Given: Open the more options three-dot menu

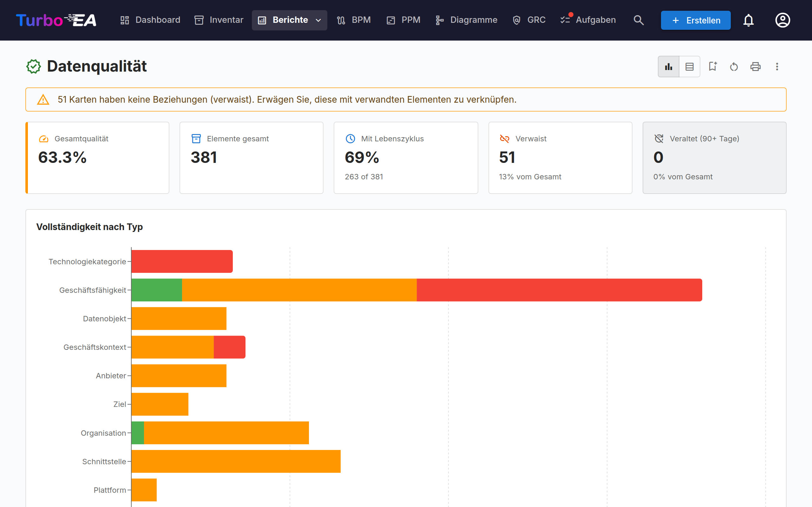Looking at the screenshot, I should (x=777, y=67).
